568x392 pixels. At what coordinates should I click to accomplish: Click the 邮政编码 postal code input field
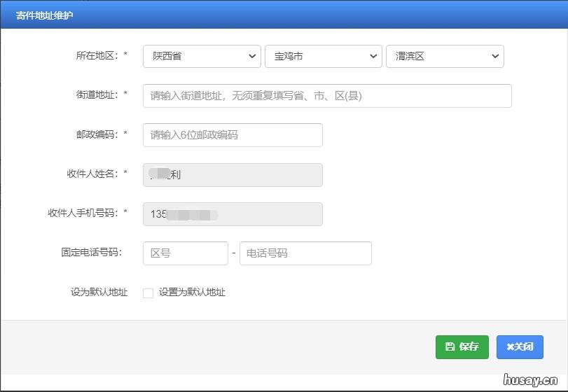[x=233, y=135]
